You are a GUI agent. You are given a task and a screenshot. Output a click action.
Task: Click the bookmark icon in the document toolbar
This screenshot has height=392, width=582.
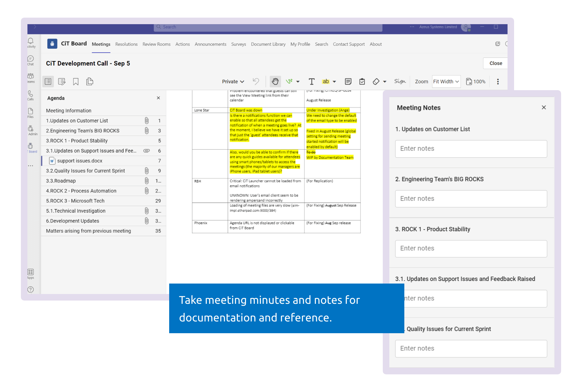(x=75, y=81)
